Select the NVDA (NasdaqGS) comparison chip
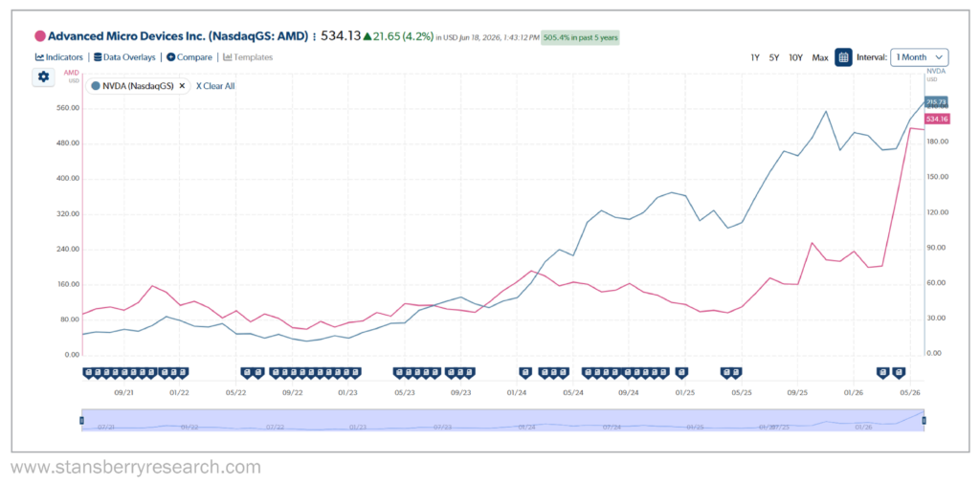Image resolution: width=980 pixels, height=484 pixels. pyautogui.click(x=138, y=86)
